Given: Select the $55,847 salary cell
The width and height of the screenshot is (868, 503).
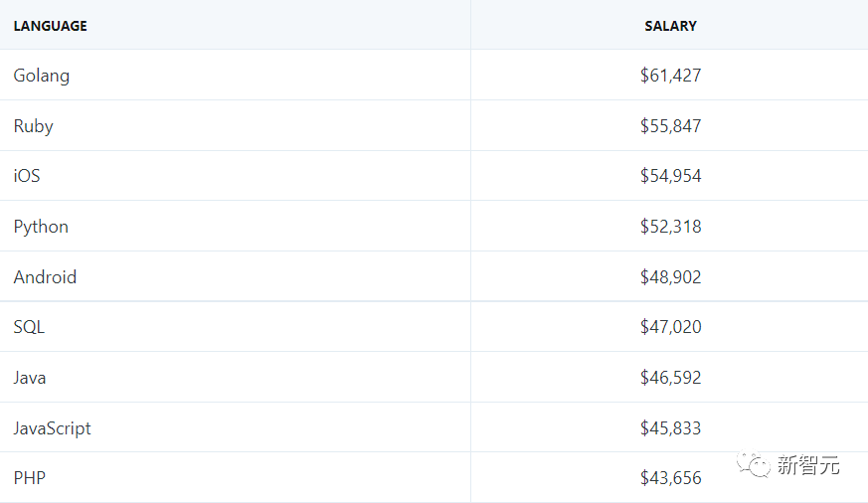Looking at the screenshot, I should (670, 126).
